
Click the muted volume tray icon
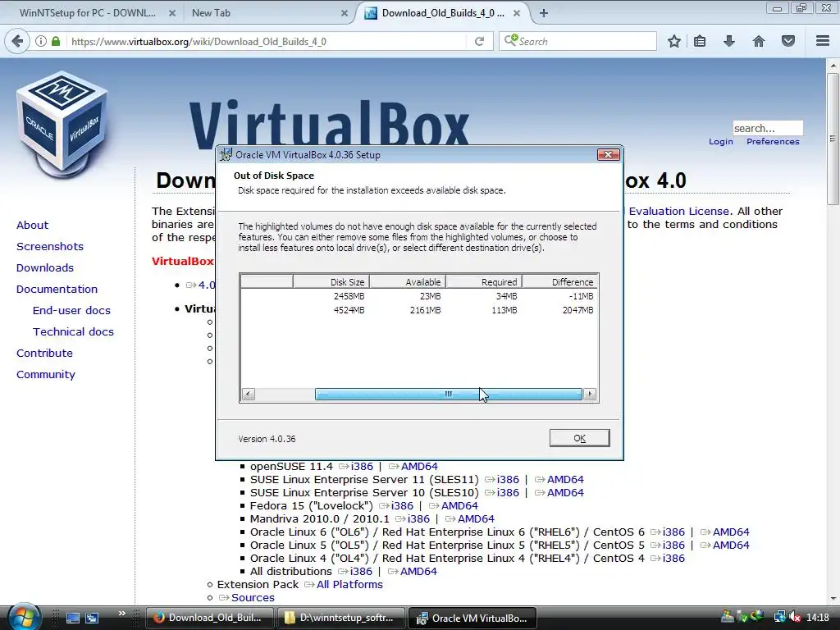(794, 618)
